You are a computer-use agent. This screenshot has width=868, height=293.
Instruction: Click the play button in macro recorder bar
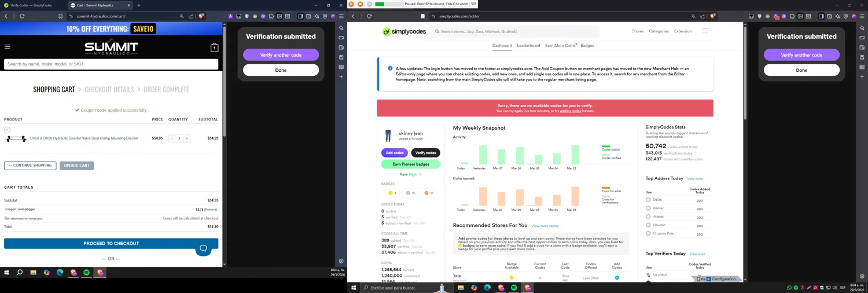351,4
